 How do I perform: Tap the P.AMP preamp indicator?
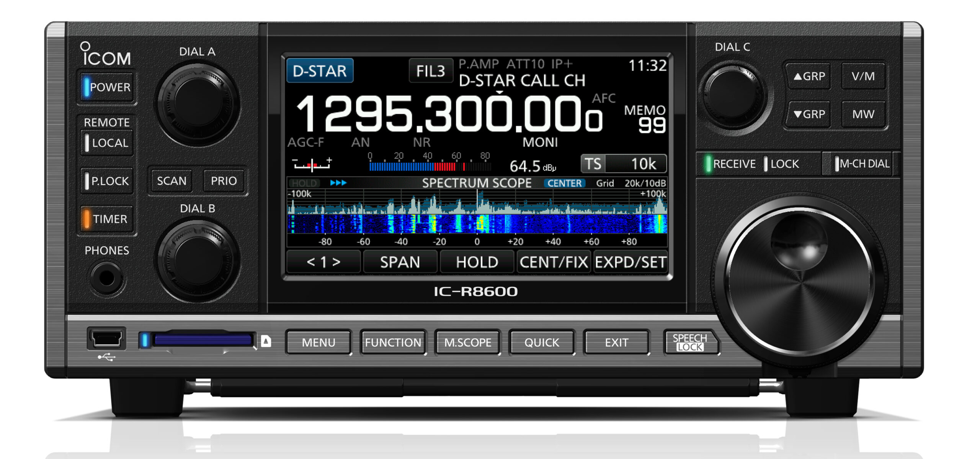coord(479,64)
